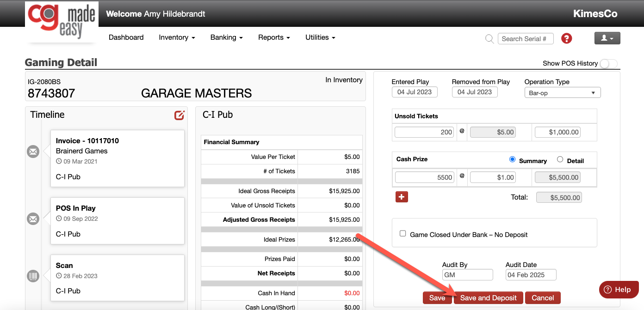
Task: Click the cash prize $1.00 value field
Action: 493,177
